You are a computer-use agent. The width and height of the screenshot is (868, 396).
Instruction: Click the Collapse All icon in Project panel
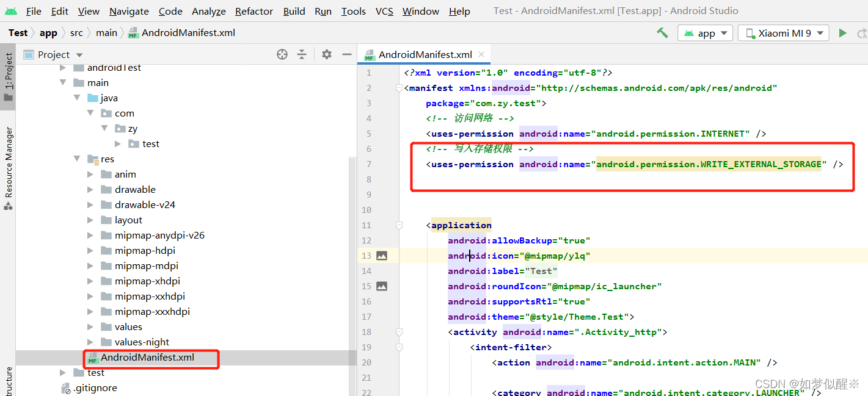[302, 54]
